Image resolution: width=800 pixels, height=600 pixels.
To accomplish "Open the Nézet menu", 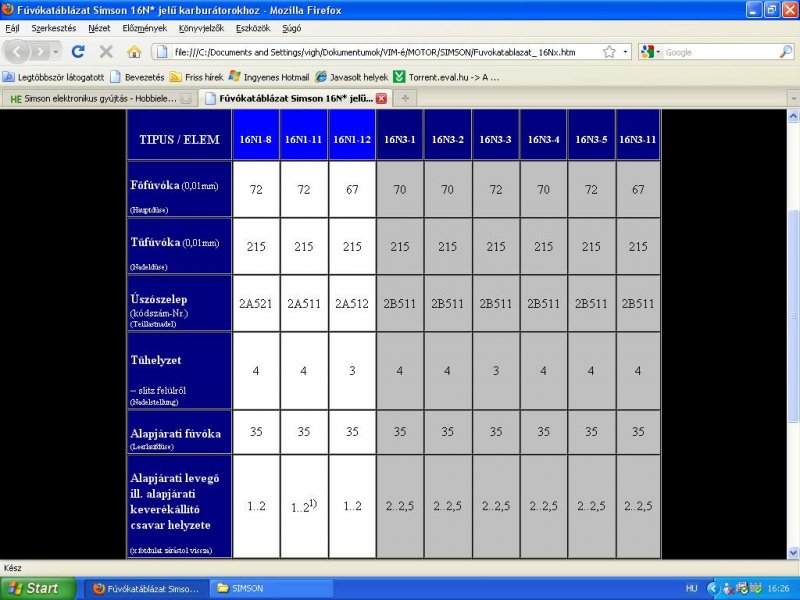I will (99, 28).
